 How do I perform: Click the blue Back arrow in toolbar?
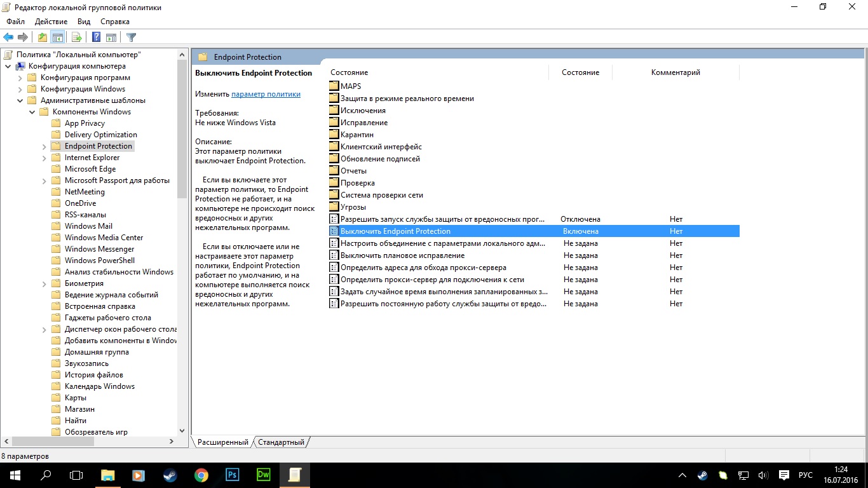click(8, 37)
